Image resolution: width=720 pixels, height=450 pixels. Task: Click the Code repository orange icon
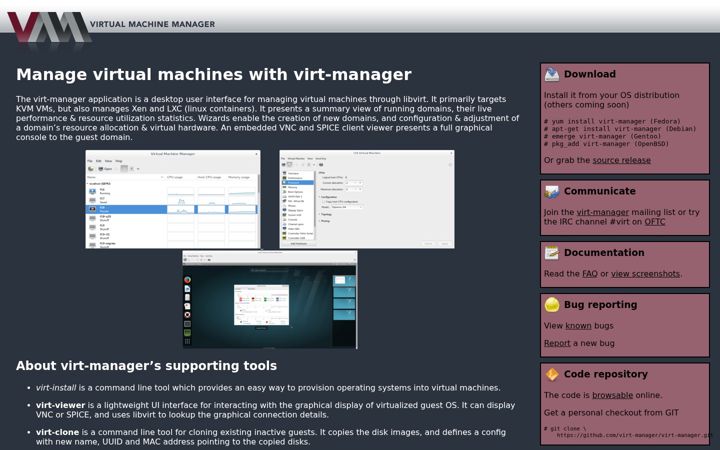(551, 374)
